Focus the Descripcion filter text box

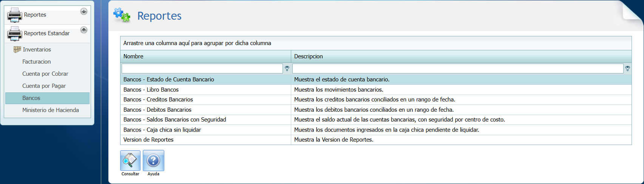click(x=458, y=69)
